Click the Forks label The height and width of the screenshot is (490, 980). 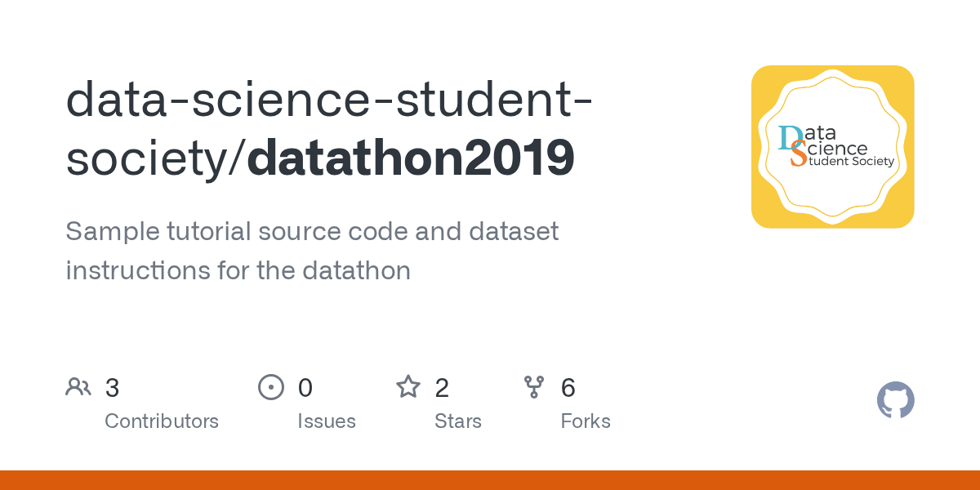tap(586, 421)
